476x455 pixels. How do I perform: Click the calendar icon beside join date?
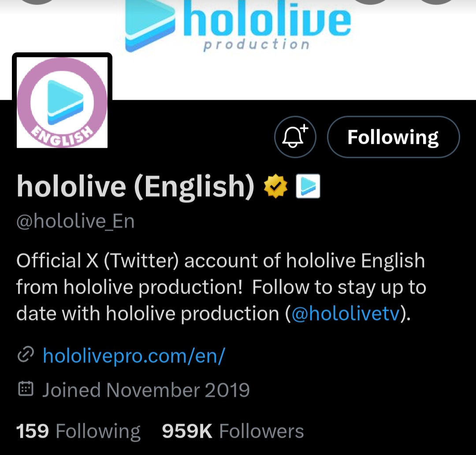point(26,389)
